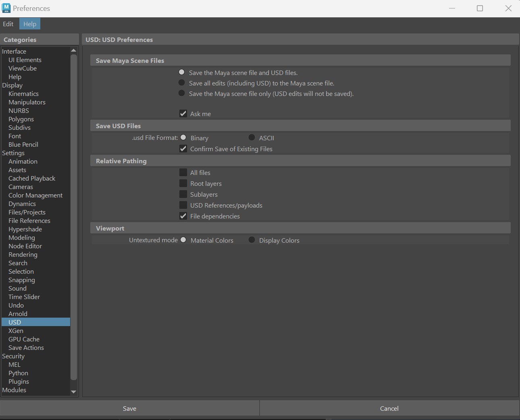Collapse the Save USD Files section
Image resolution: width=520 pixels, height=420 pixels.
coord(300,126)
